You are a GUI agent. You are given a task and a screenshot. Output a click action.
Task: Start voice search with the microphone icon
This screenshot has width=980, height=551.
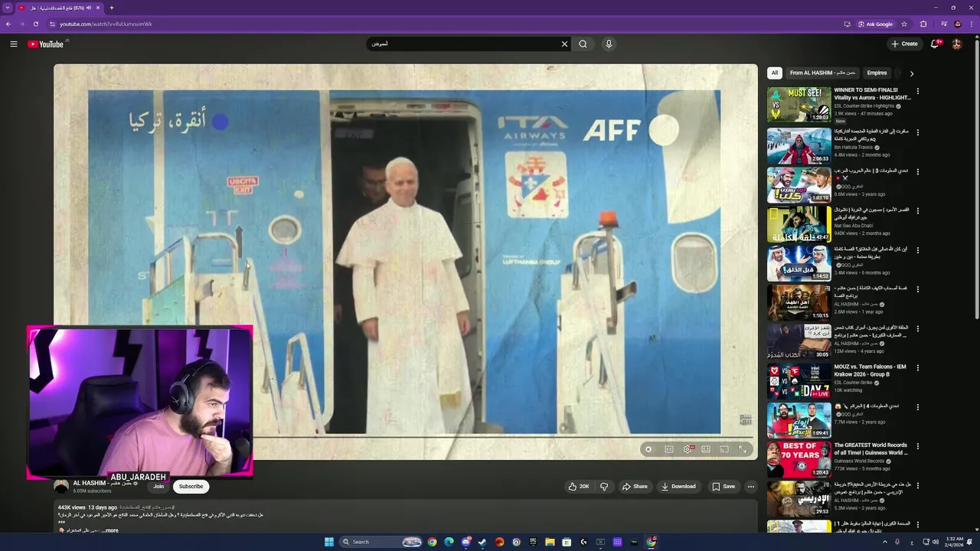point(609,44)
